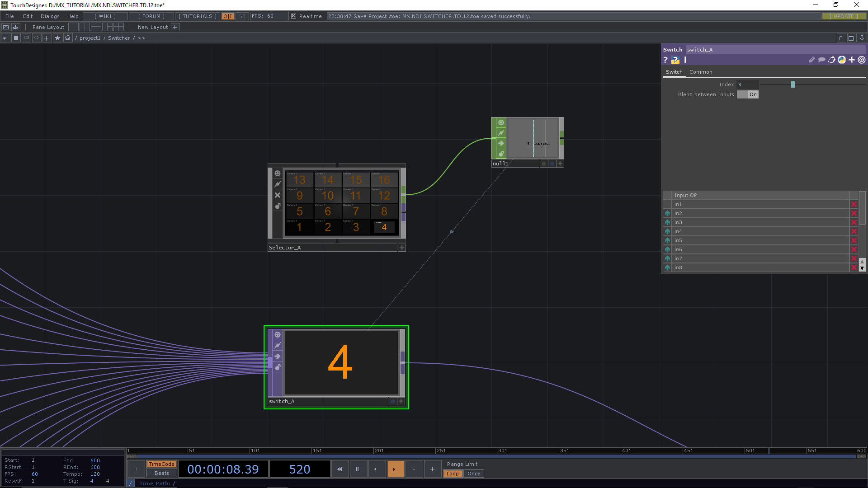Click the lock flag on null1 node
Viewport: 868px width, 488px height.
point(501,154)
